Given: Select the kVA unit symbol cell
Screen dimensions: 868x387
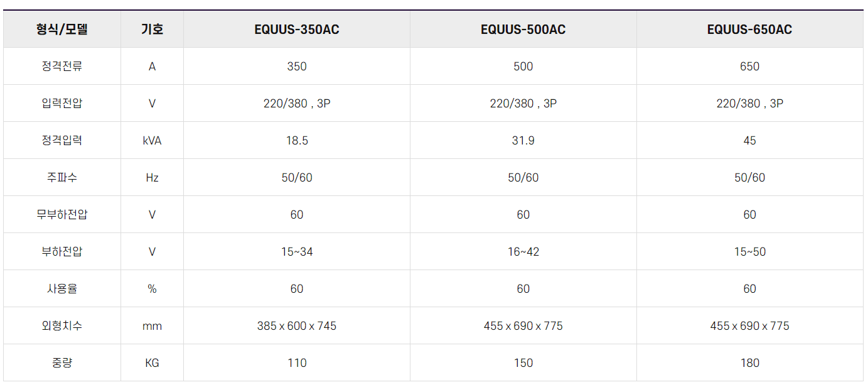Looking at the screenshot, I should coord(153,141).
